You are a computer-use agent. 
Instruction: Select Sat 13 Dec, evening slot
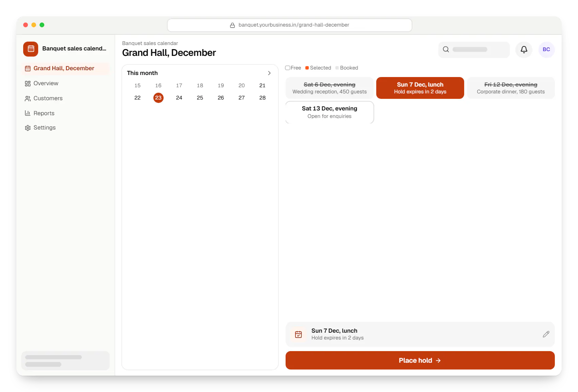330,112
